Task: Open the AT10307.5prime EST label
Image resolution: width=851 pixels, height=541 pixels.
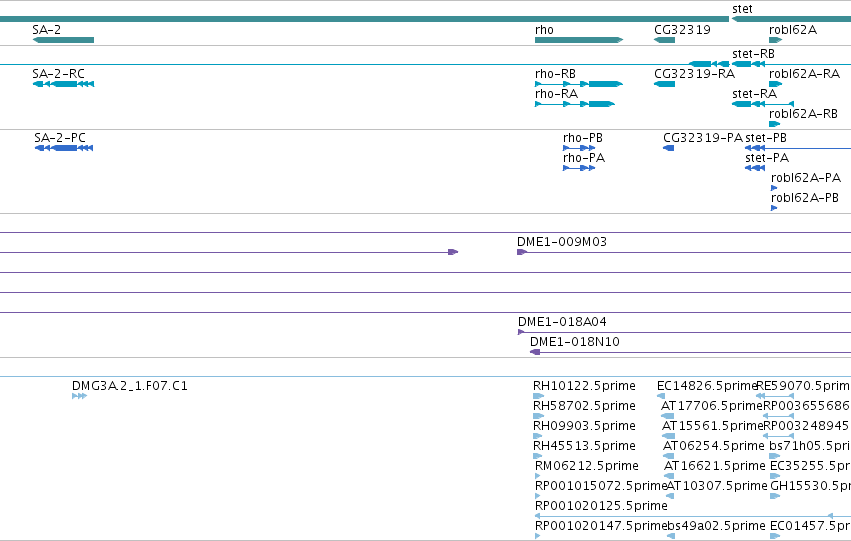Action: coord(717,486)
